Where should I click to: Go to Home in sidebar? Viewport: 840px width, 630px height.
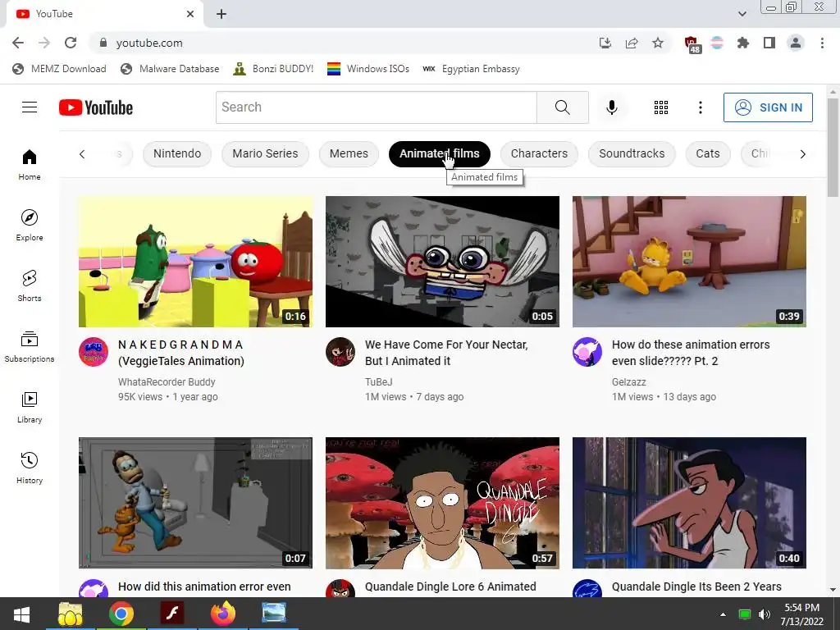coord(30,164)
